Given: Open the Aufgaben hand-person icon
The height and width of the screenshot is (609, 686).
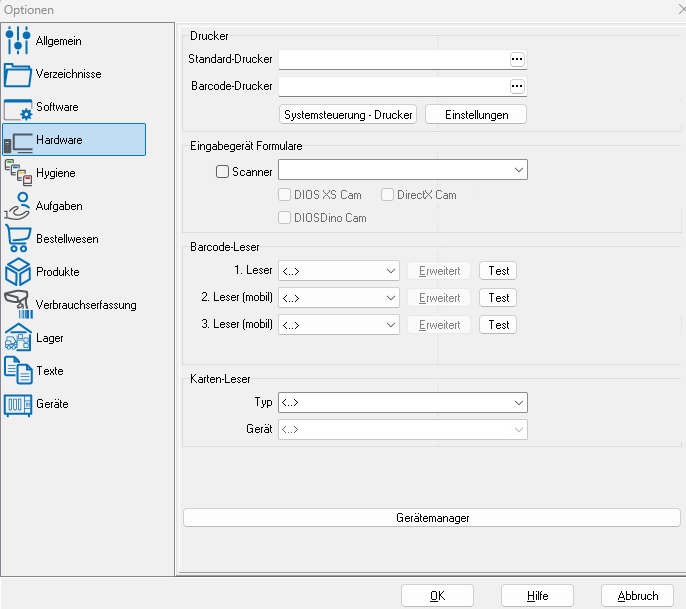Looking at the screenshot, I should point(18,206).
